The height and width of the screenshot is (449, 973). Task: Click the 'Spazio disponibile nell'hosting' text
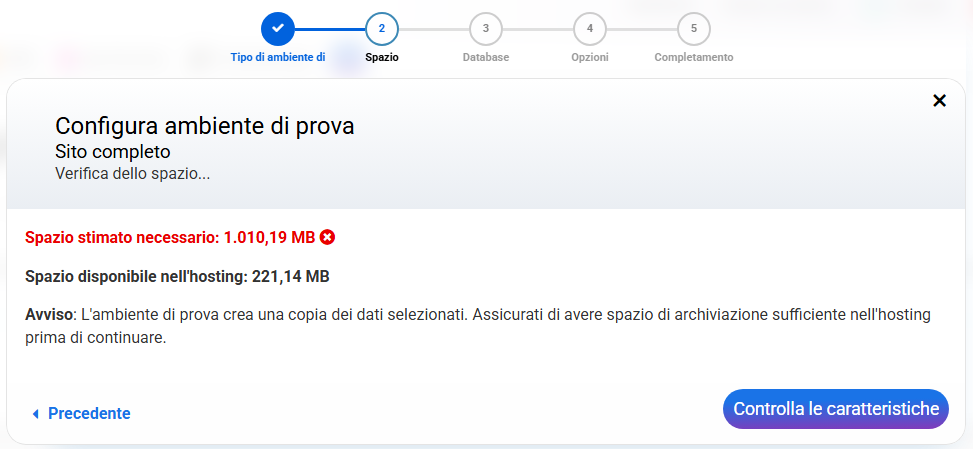[x=177, y=276]
